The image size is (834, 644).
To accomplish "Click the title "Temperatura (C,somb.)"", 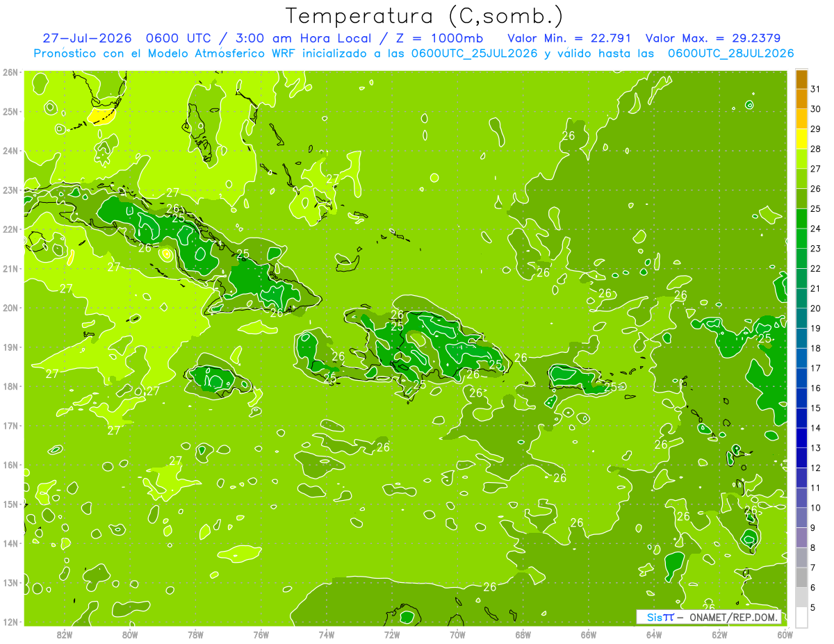I will click(425, 16).
